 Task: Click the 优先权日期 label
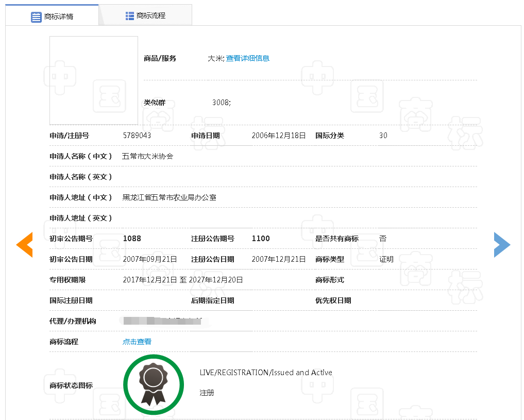[x=333, y=301]
